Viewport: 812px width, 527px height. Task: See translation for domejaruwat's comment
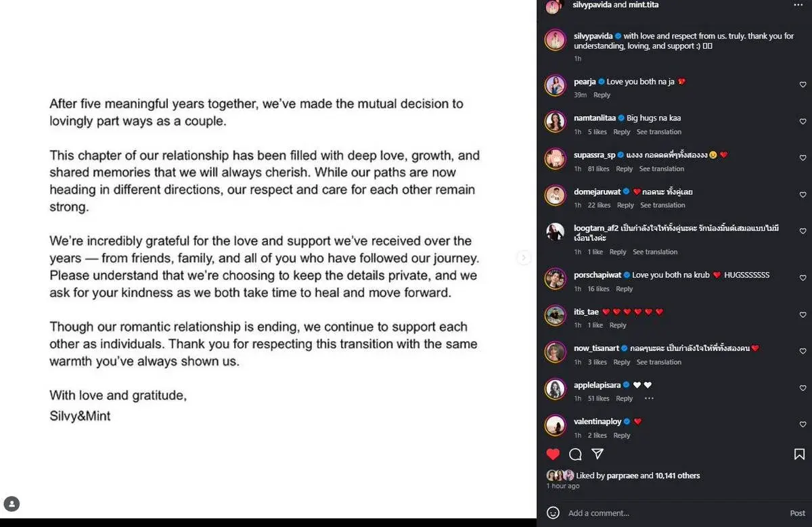coord(662,205)
